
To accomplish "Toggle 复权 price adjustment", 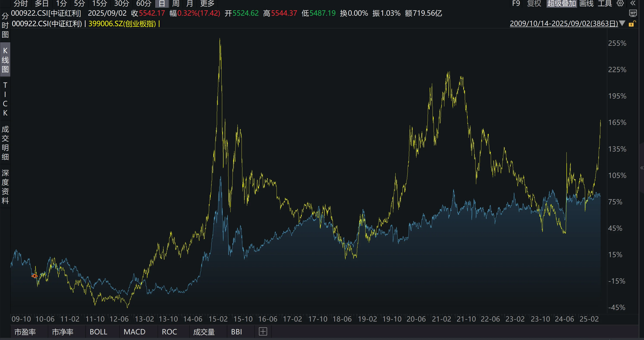I will coord(534,3).
